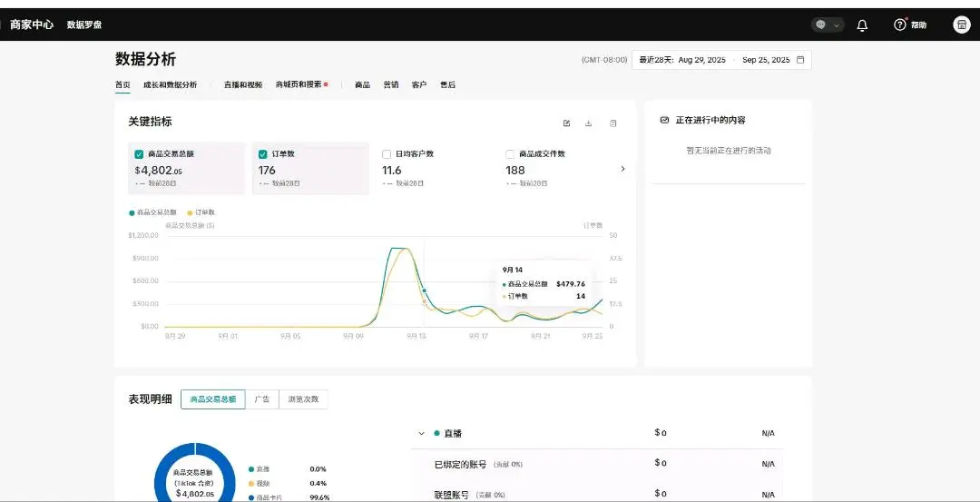This screenshot has width=980, height=502.
Task: Click the green 商品交易总额 legend dot in the chart
Action: (132, 212)
